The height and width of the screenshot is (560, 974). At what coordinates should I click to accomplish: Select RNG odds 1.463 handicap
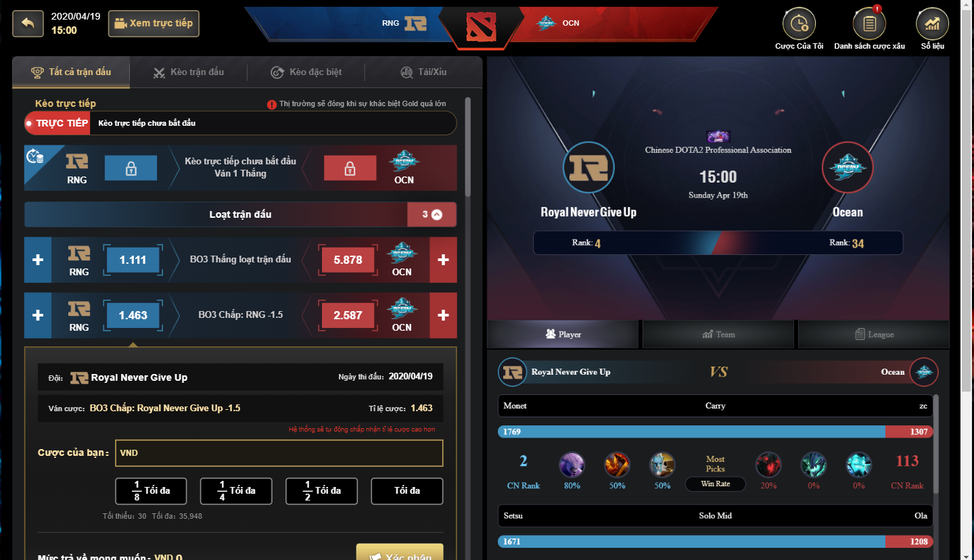[133, 315]
